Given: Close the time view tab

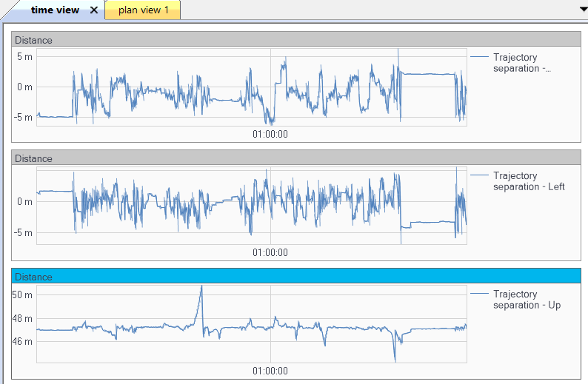Looking at the screenshot, I should [x=94, y=10].
